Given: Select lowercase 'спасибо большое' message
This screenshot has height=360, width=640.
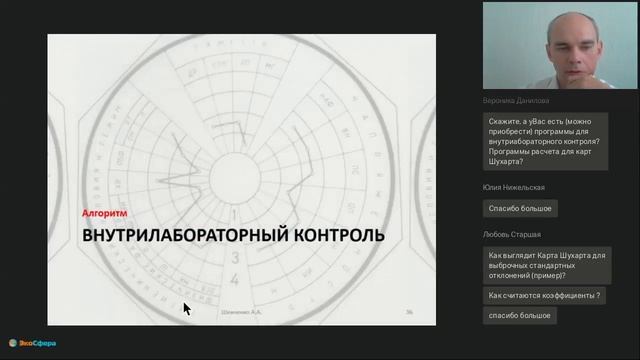Looking at the screenshot, I should [520, 316].
